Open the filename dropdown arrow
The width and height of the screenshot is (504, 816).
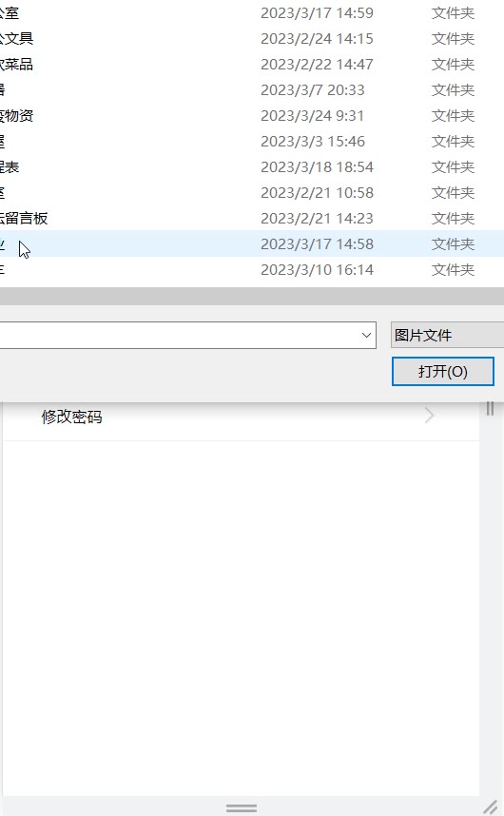[x=366, y=335]
